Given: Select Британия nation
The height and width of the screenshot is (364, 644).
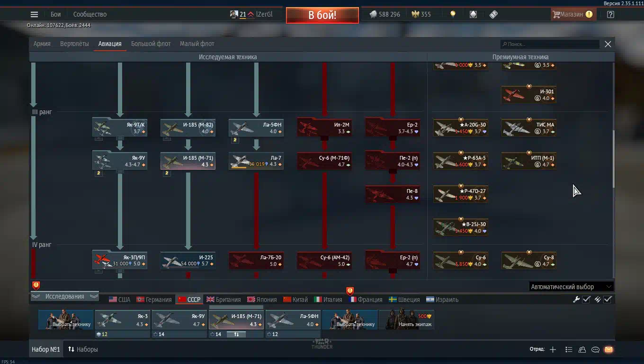Looking at the screenshot, I should 224,300.
